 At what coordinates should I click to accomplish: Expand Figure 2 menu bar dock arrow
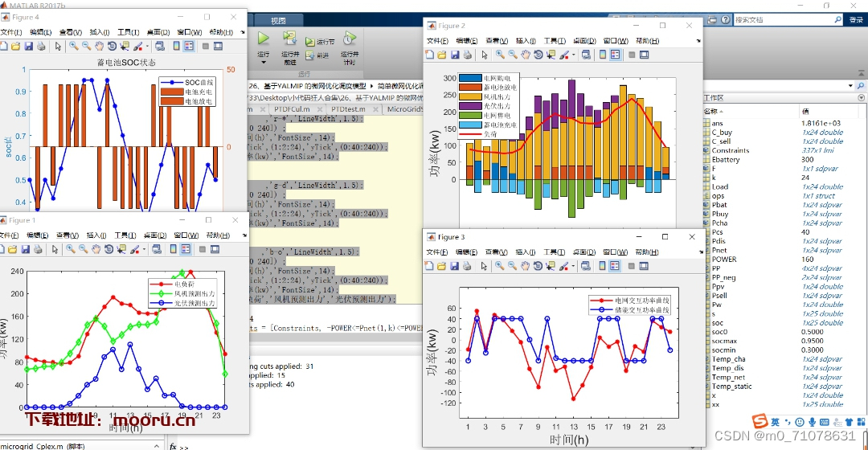tap(698, 41)
